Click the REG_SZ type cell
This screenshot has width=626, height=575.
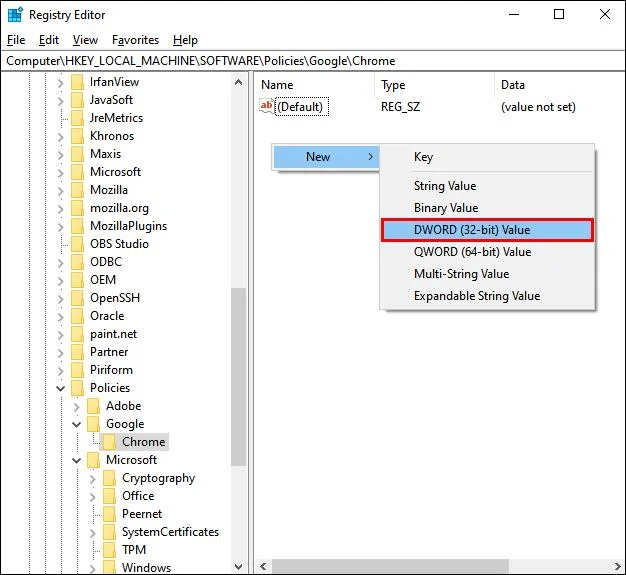[x=400, y=107]
